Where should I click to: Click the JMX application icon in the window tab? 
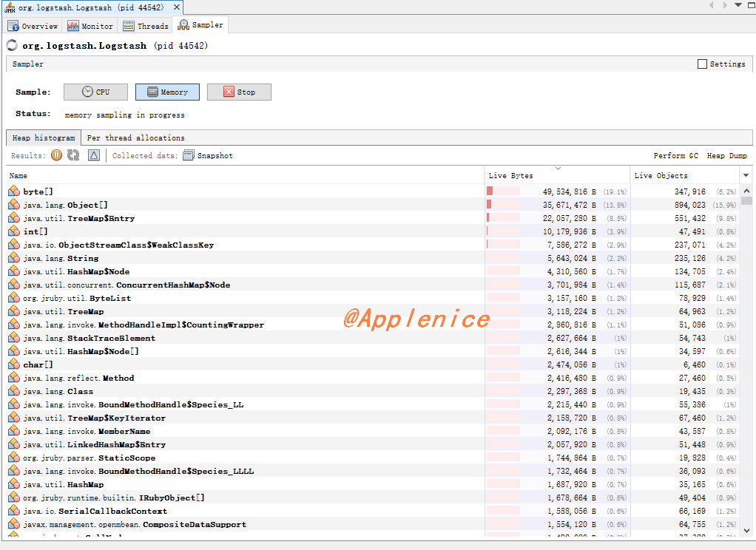tap(10, 7)
